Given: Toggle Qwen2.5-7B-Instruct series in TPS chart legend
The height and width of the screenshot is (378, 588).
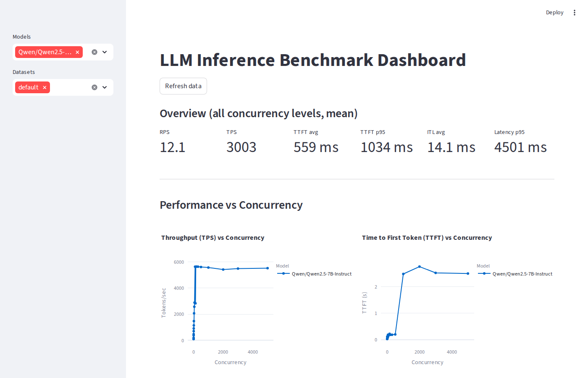Looking at the screenshot, I should coord(321,273).
